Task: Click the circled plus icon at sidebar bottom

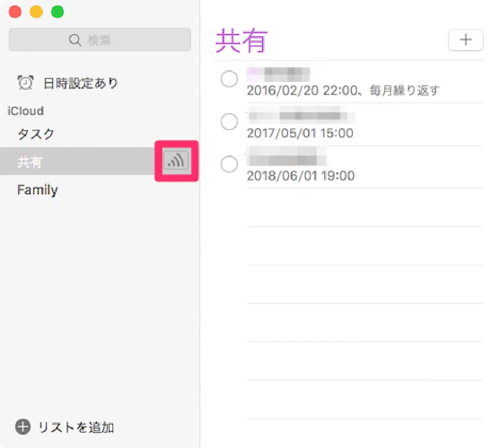Action: tap(22, 427)
